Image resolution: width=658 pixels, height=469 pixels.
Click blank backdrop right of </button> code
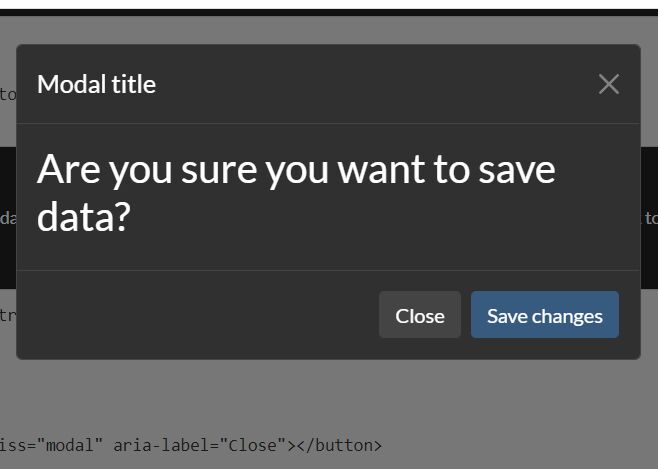click(x=520, y=445)
